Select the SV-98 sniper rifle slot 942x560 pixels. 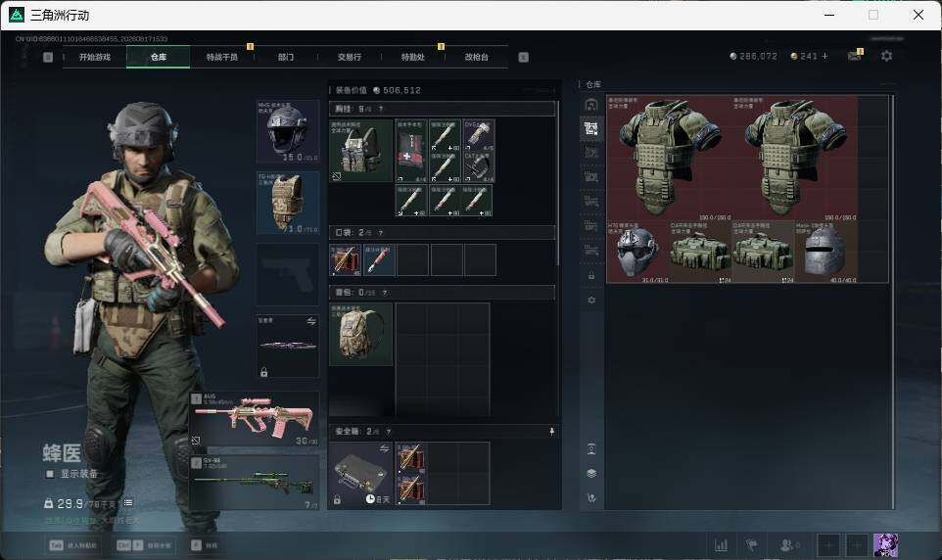255,483
